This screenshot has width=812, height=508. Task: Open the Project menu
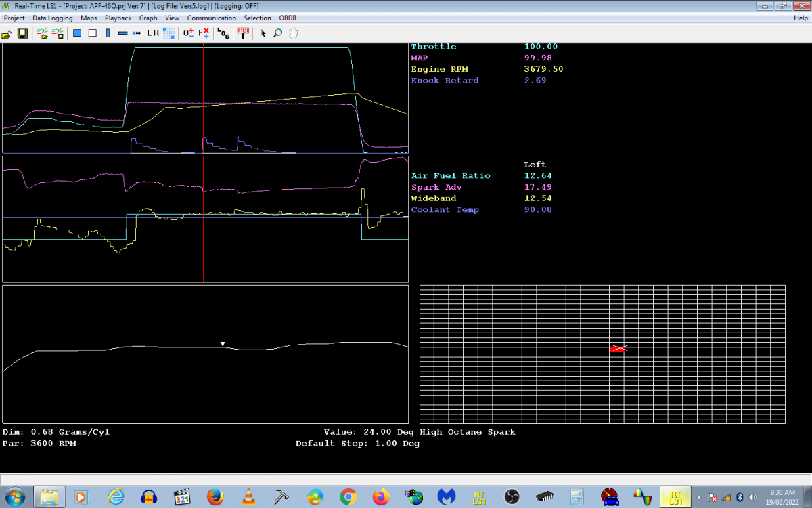(x=14, y=18)
